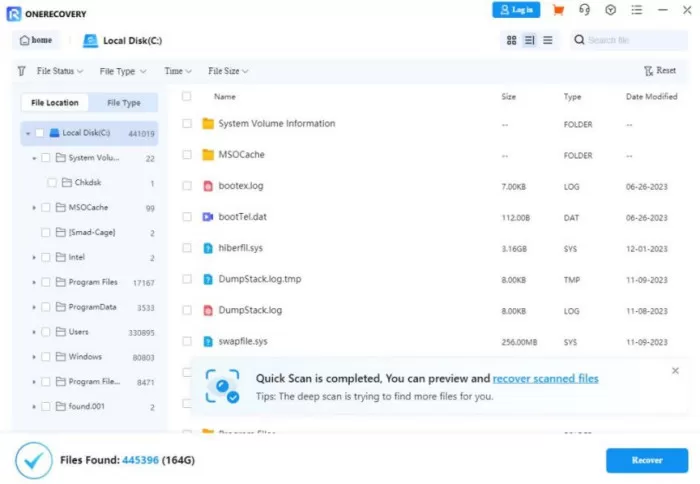
Task: Select the Program File... 8471 tree row
Action: tap(89, 382)
